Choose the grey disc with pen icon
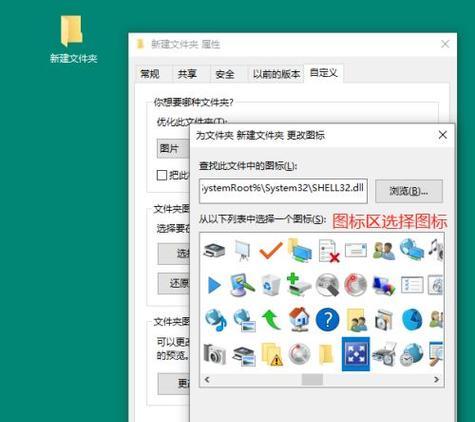475x422 pixels. [x=327, y=285]
